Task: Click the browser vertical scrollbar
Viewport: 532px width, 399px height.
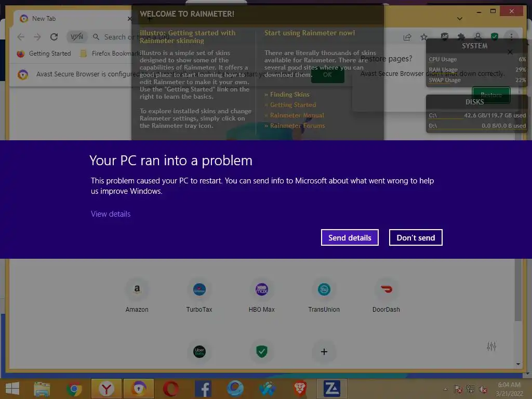Action: pos(518,290)
